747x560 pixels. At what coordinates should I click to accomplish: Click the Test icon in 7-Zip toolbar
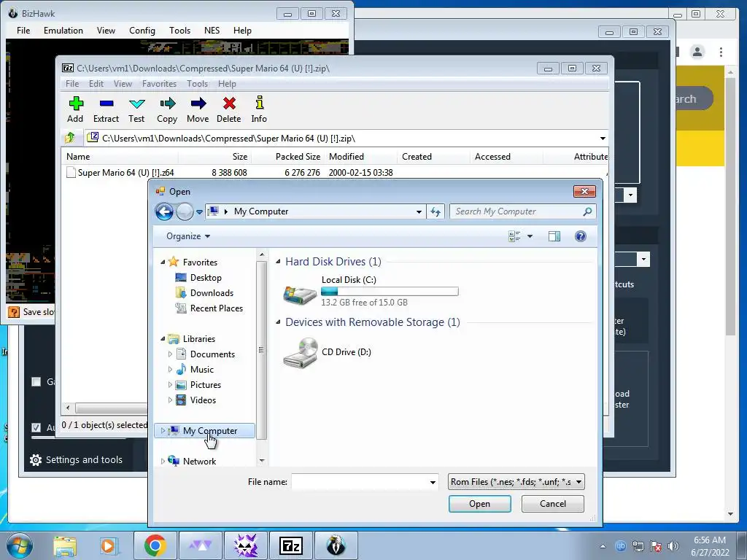(136, 104)
